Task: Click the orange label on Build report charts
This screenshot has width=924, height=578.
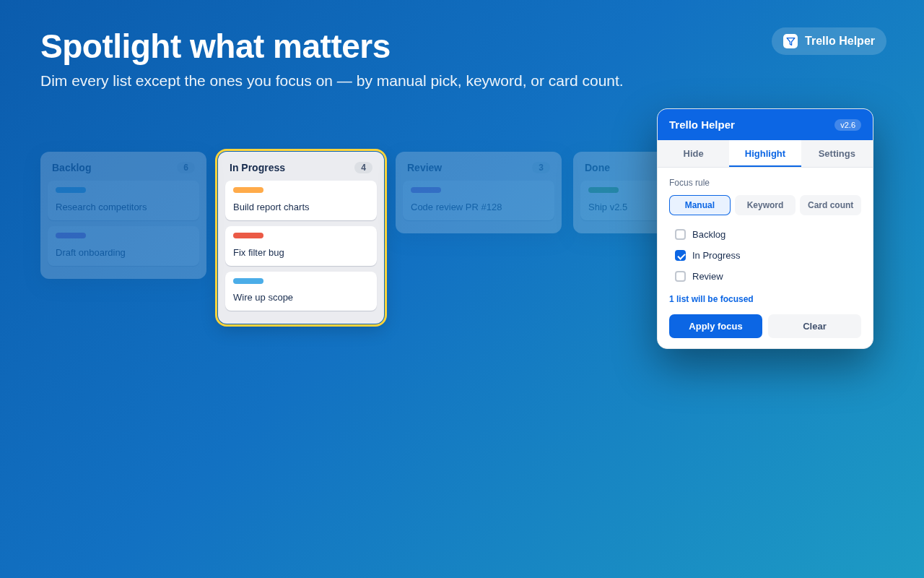Action: pos(248,190)
